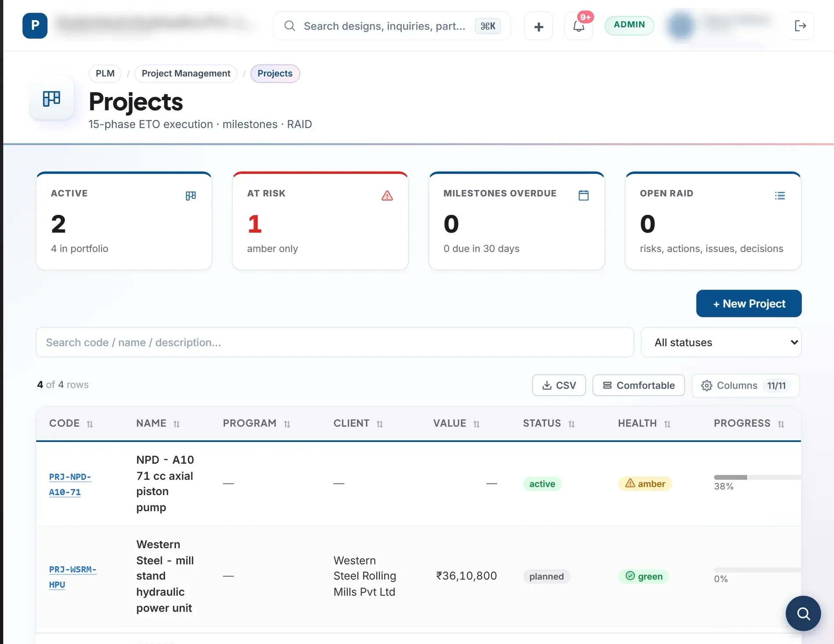Open the floating search magnifier button

point(803,613)
